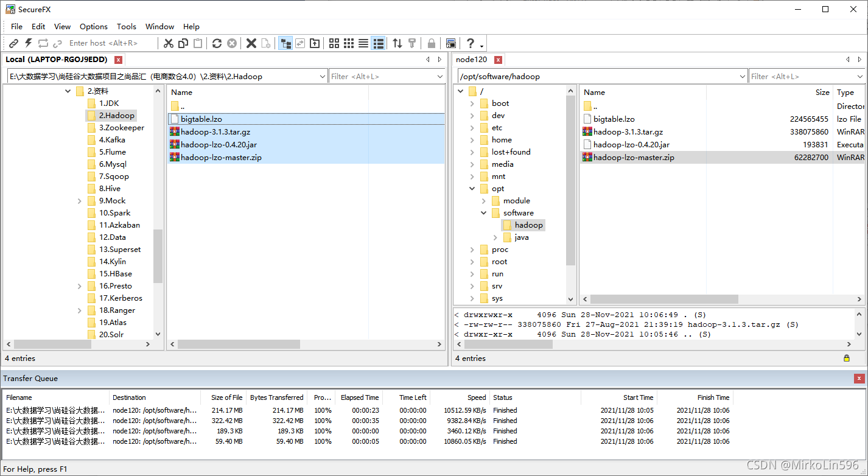Click the SecureFX title bar app icon
The height and width of the screenshot is (476, 868).
pyautogui.click(x=10, y=9)
